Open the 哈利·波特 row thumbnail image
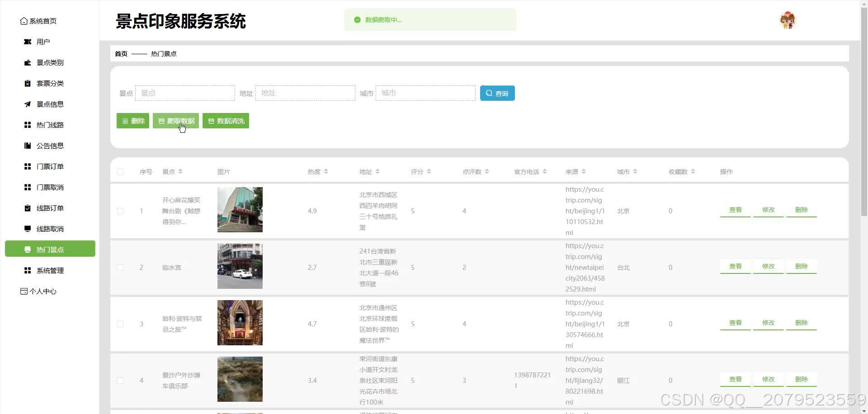 [240, 323]
